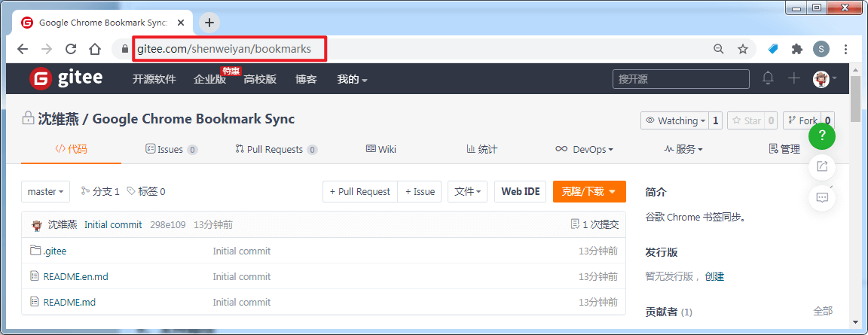This screenshot has height=335, width=868.
Task: Click the 标签 0 tags link
Action: click(x=146, y=192)
